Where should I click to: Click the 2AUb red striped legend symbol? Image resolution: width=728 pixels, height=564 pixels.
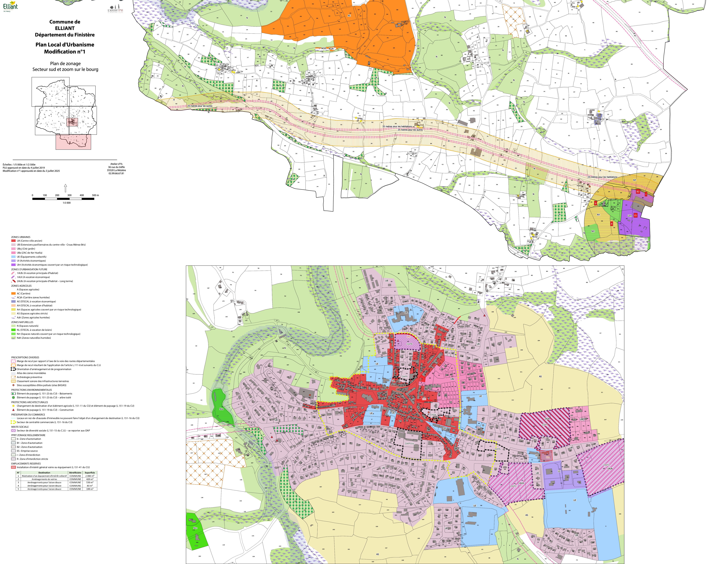coord(13,281)
